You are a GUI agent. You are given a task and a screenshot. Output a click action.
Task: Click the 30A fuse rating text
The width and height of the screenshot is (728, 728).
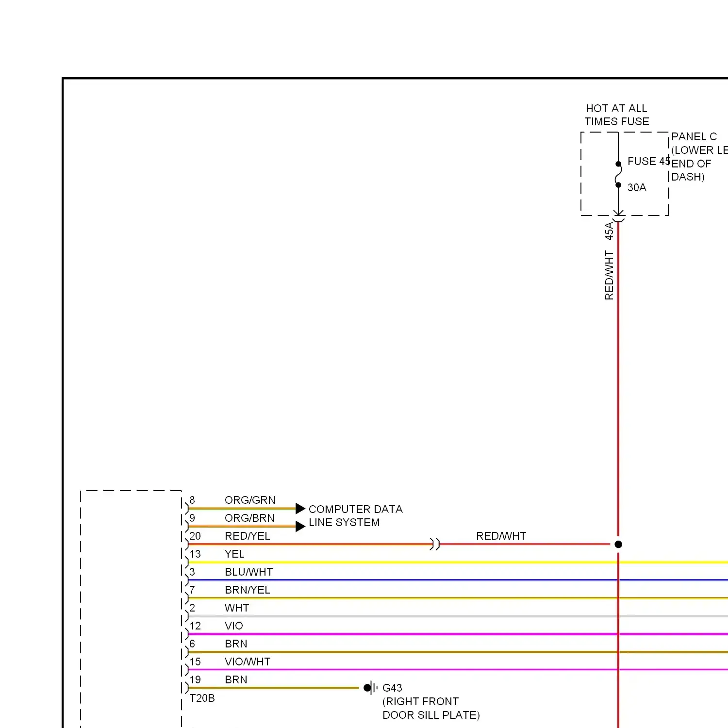(637, 187)
